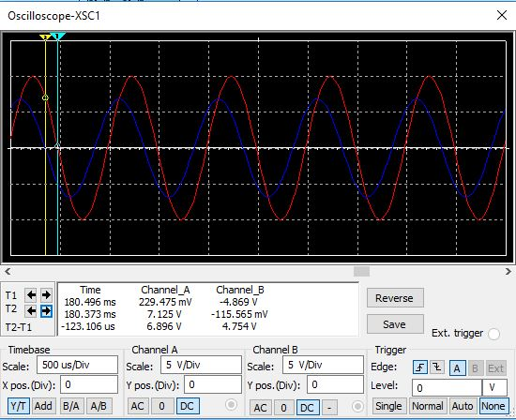Select the Y/T display mode
The width and height of the screenshot is (516, 420).
tap(19, 406)
